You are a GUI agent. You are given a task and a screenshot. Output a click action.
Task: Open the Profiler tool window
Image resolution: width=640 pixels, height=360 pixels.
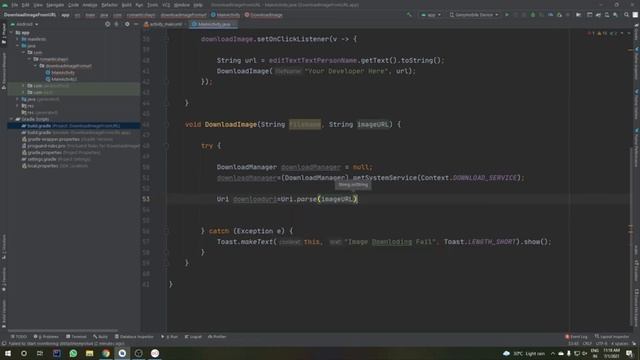tap(217, 337)
